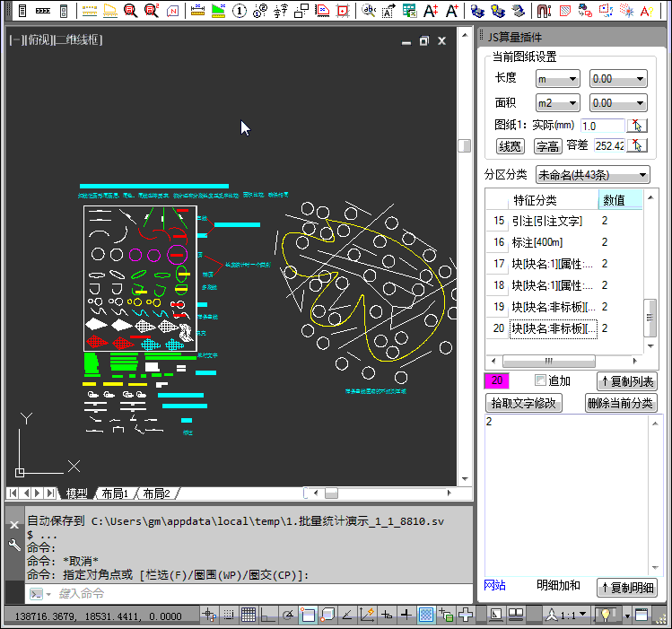Click the 实际(mm) input field
This screenshot has height=629, width=672.
point(602,126)
